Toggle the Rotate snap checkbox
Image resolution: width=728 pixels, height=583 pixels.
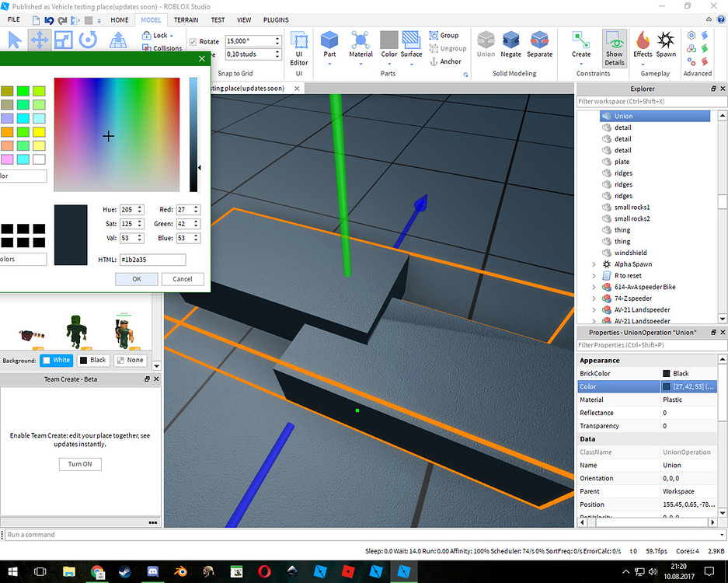tap(193, 42)
